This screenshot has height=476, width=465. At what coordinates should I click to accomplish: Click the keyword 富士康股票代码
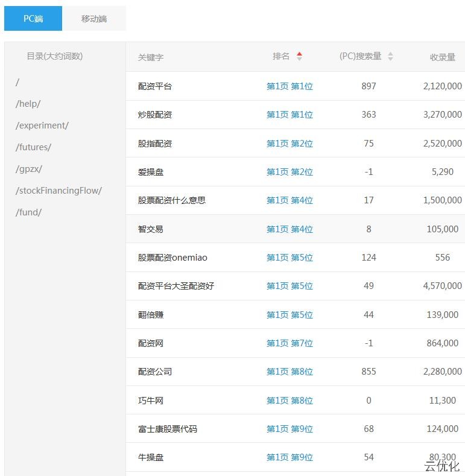click(x=168, y=429)
